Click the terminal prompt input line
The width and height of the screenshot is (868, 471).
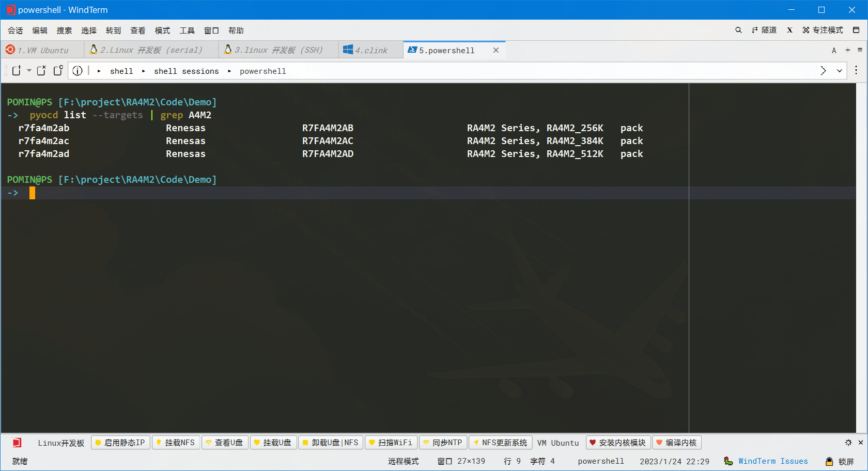click(x=428, y=193)
